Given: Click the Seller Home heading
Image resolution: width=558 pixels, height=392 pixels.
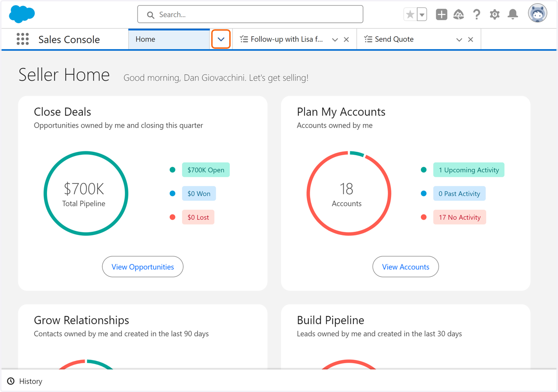Looking at the screenshot, I should point(64,75).
